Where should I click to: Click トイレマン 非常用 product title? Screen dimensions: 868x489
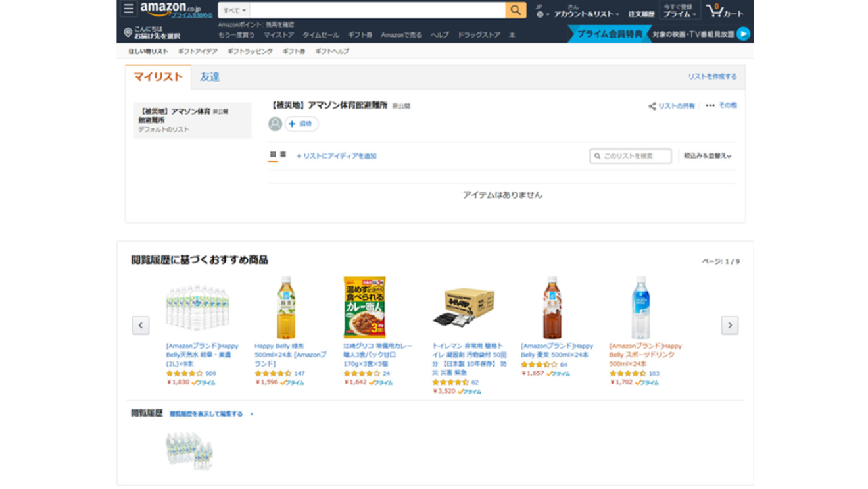coord(470,359)
